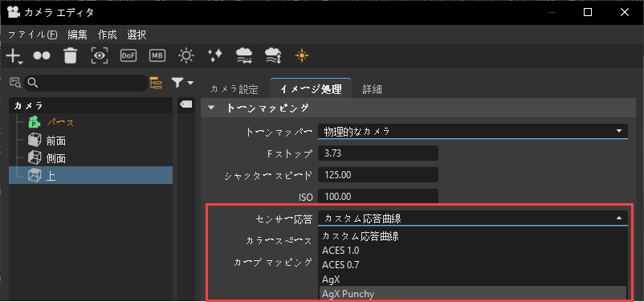Click the カメラ column header
Image resolution: width=644 pixels, height=302 pixels.
pos(91,105)
